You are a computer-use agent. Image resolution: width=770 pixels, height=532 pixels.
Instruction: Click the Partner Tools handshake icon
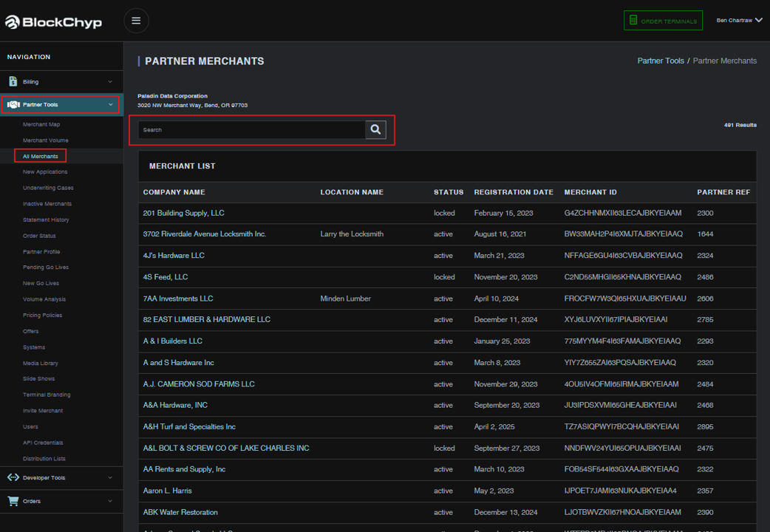13,105
